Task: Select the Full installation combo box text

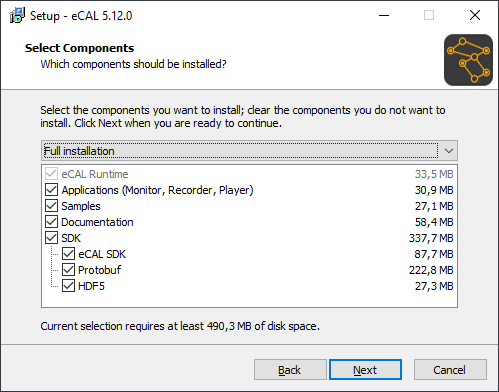Action: (79, 151)
